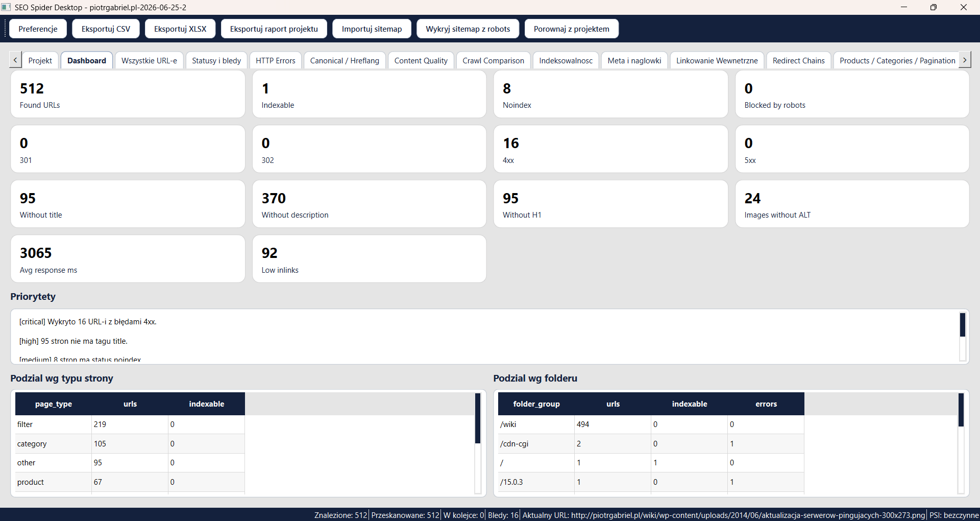Export data with Eksportuj CSV
The height and width of the screenshot is (521, 980).
(x=106, y=29)
